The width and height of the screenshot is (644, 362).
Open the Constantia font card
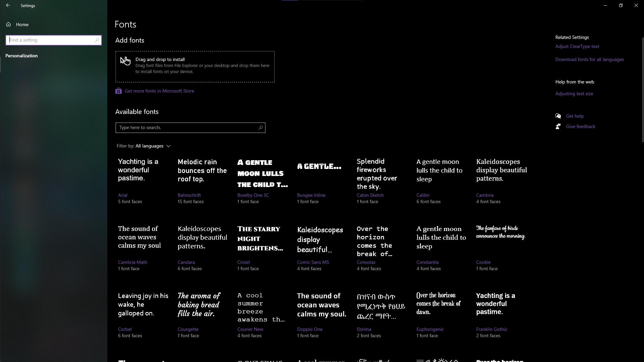coord(442,248)
